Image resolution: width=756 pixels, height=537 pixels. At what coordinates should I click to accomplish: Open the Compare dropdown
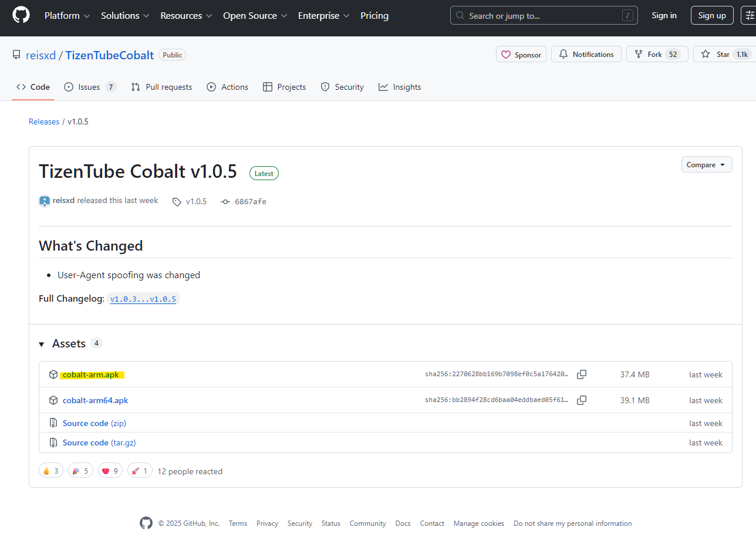[x=707, y=165]
